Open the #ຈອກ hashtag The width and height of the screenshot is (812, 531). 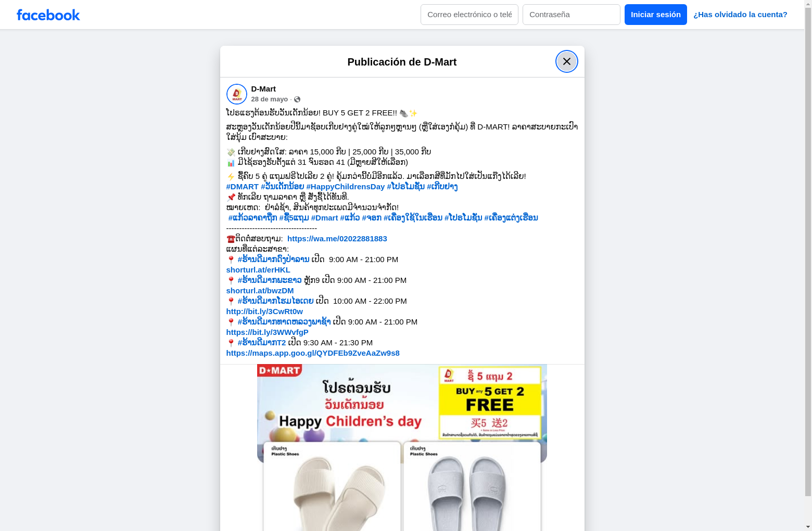pyautogui.click(x=372, y=218)
